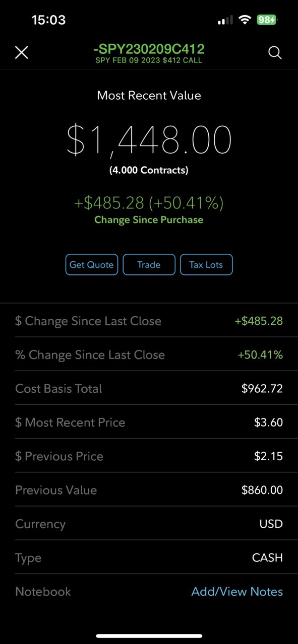Tap the battery indicator in status bar
The image size is (298, 644).
point(267,20)
